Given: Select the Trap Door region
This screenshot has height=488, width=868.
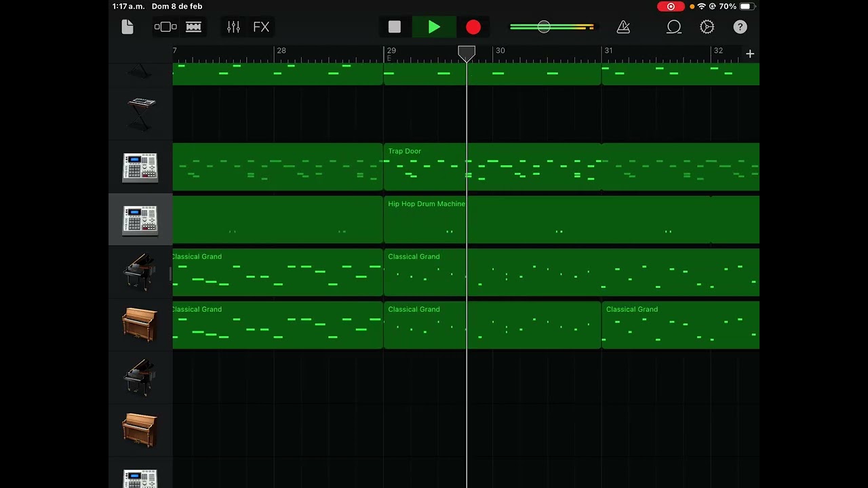Looking at the screenshot, I should pyautogui.click(x=492, y=167).
